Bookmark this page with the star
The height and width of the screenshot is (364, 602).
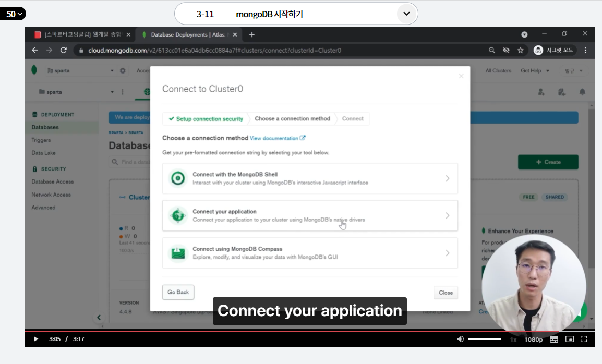[x=520, y=50]
